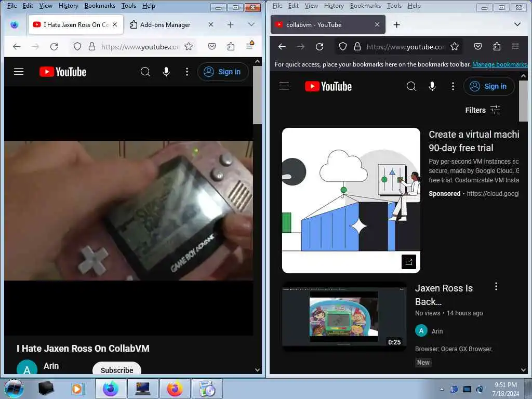The image size is (532, 399).
Task: Close the Add-ons Manager tab
Action: coord(211,24)
